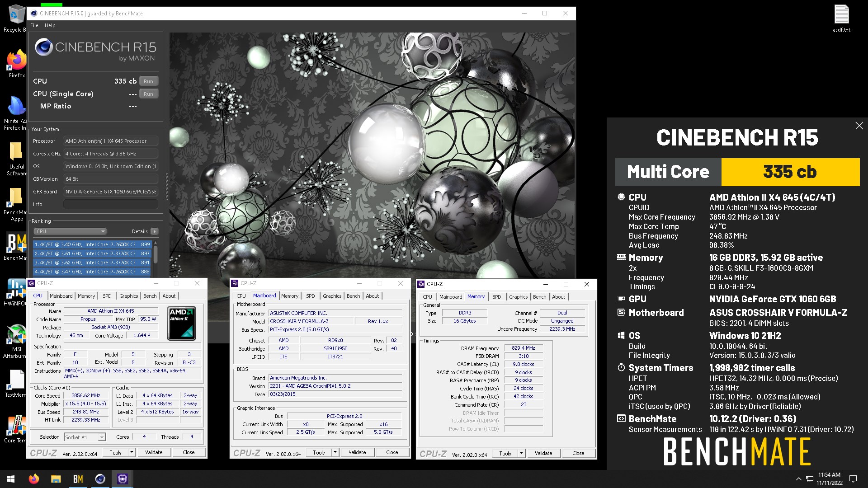The width and height of the screenshot is (868, 488).
Task: Select ranking entry i7-3770K scoring 891
Action: [x=92, y=263]
